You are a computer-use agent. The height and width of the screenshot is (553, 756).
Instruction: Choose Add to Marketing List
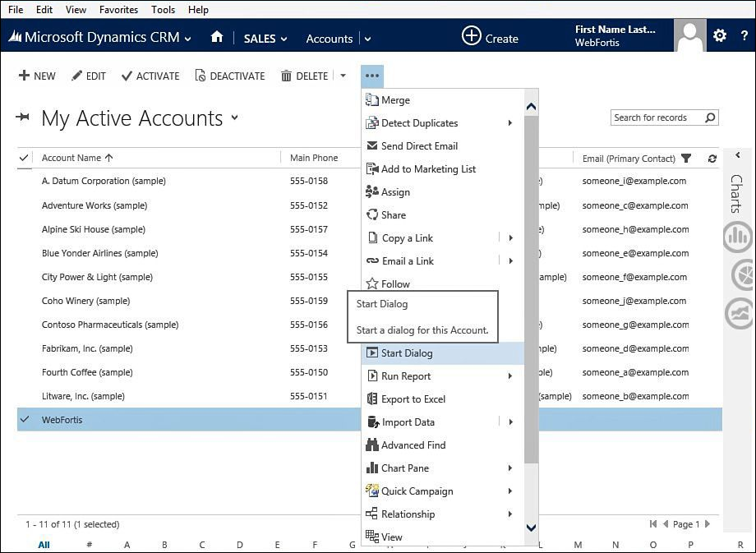(443, 168)
